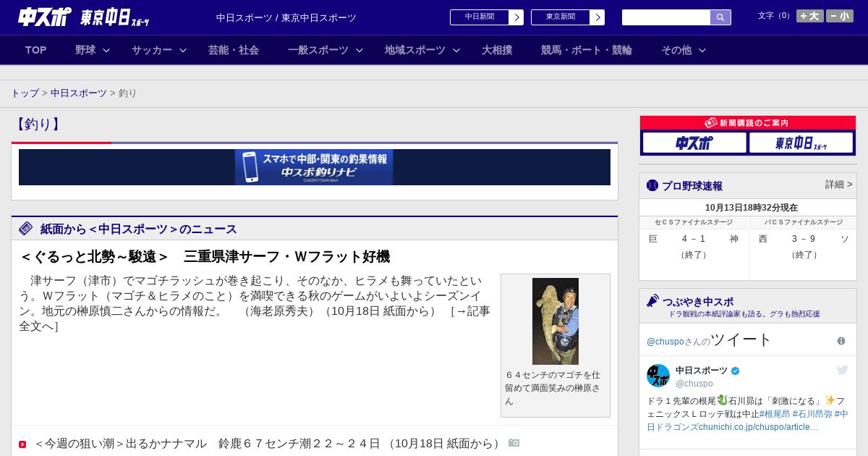Open the 中スポ釣りナビ banner
The width and height of the screenshot is (868, 456).
point(314,167)
